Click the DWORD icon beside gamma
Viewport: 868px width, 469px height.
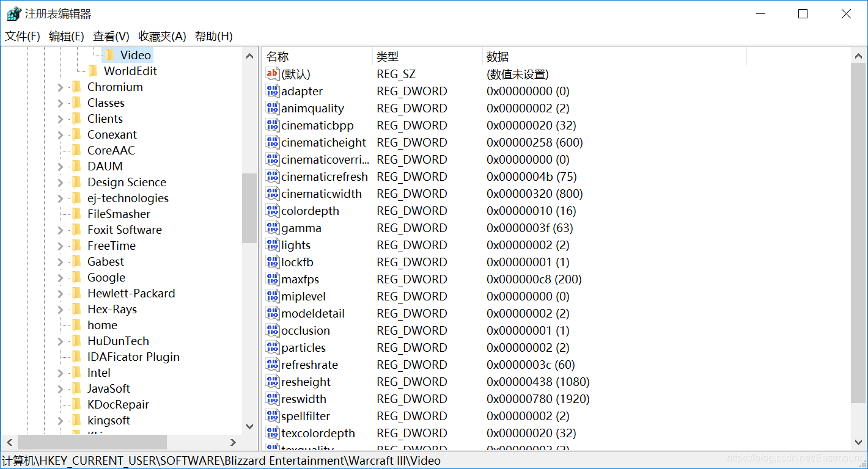273,228
